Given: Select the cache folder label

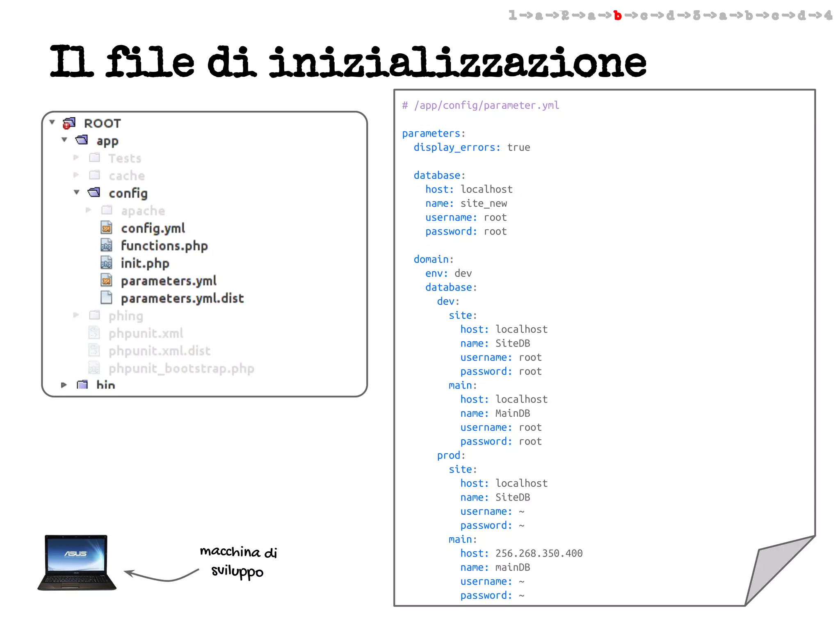Looking at the screenshot, I should pos(127,176).
